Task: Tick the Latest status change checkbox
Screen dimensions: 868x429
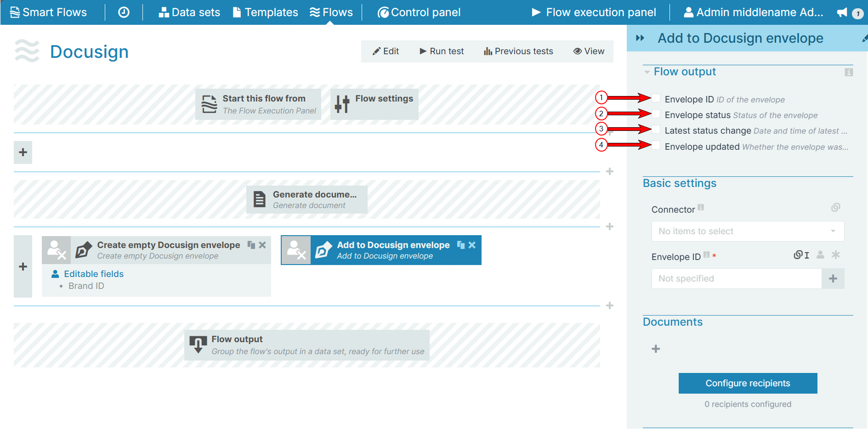Action: [x=656, y=130]
